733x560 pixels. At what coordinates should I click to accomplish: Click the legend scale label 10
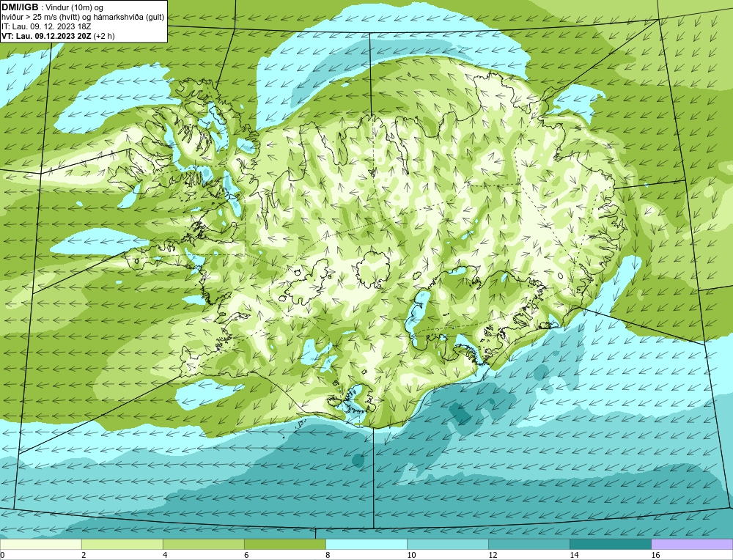(x=411, y=555)
